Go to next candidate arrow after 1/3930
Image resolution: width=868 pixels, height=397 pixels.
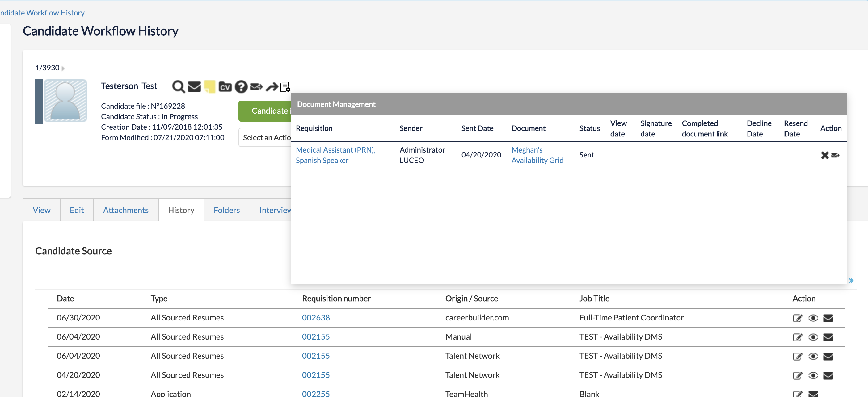[x=63, y=68]
